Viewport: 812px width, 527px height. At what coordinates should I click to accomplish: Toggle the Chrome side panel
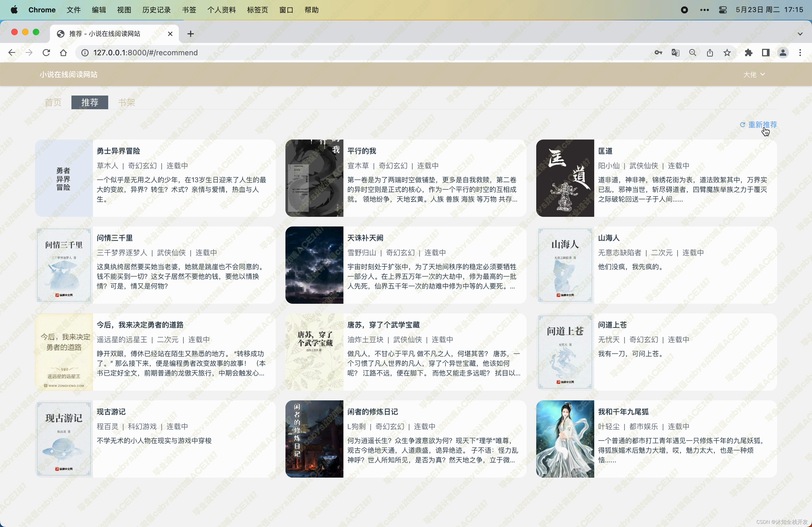tap(766, 53)
